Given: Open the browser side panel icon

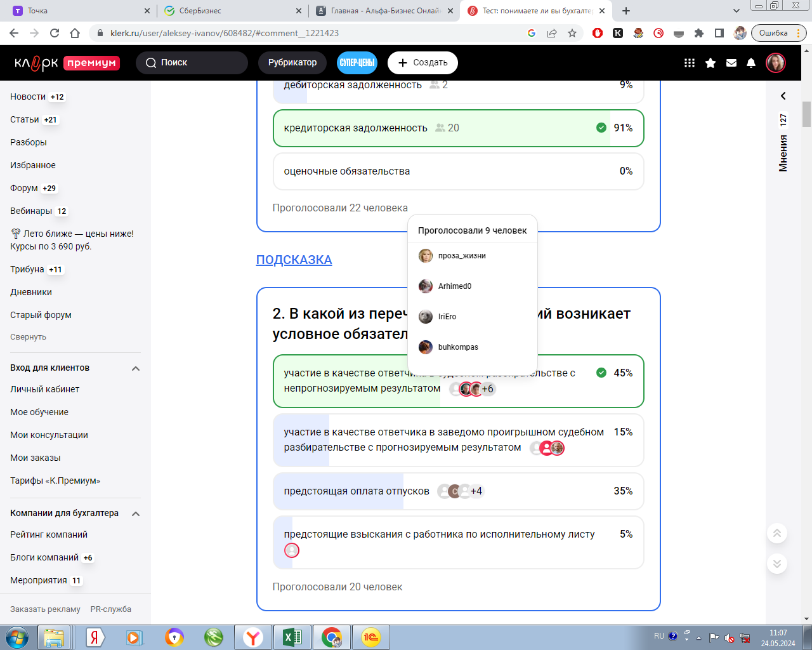Looking at the screenshot, I should tap(719, 33).
